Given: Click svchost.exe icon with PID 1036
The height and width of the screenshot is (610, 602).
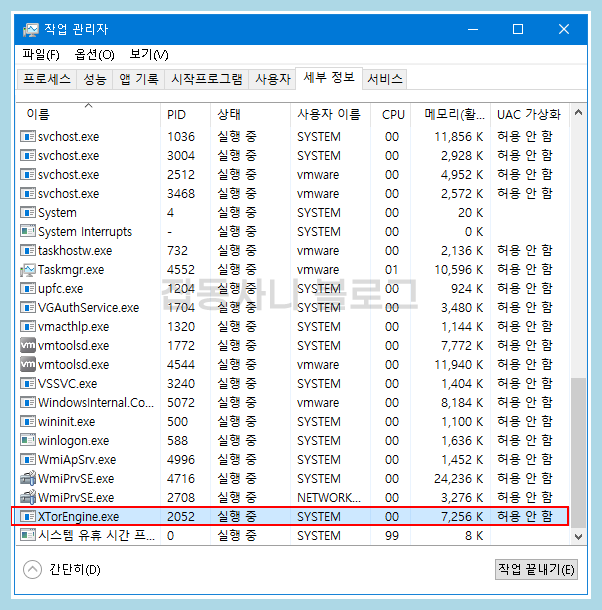Looking at the screenshot, I should coord(28,137).
